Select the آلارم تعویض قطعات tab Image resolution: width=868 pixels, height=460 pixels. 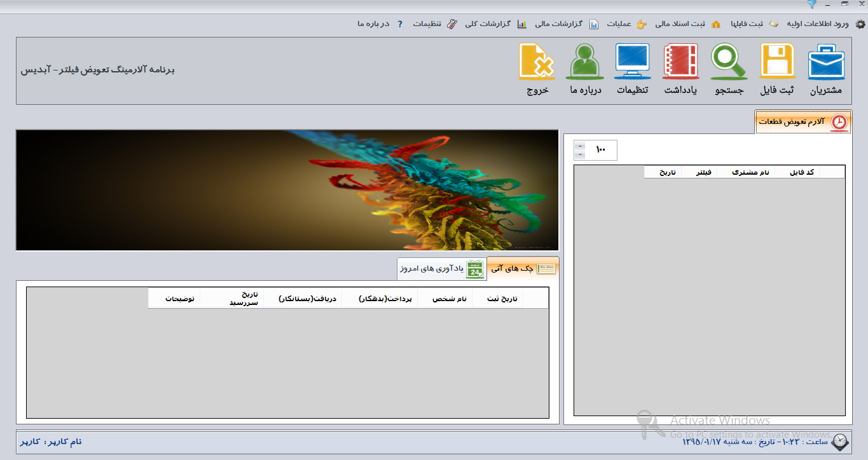tap(803, 122)
